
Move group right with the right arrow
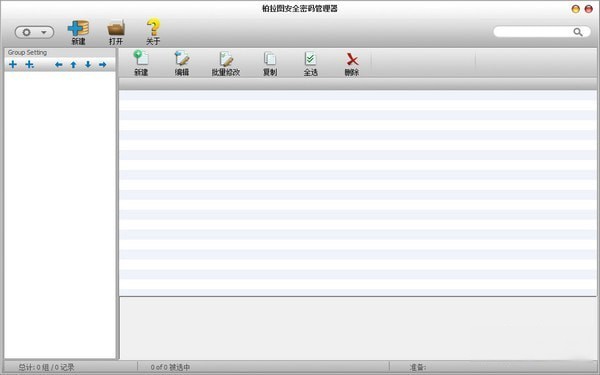coord(103,64)
